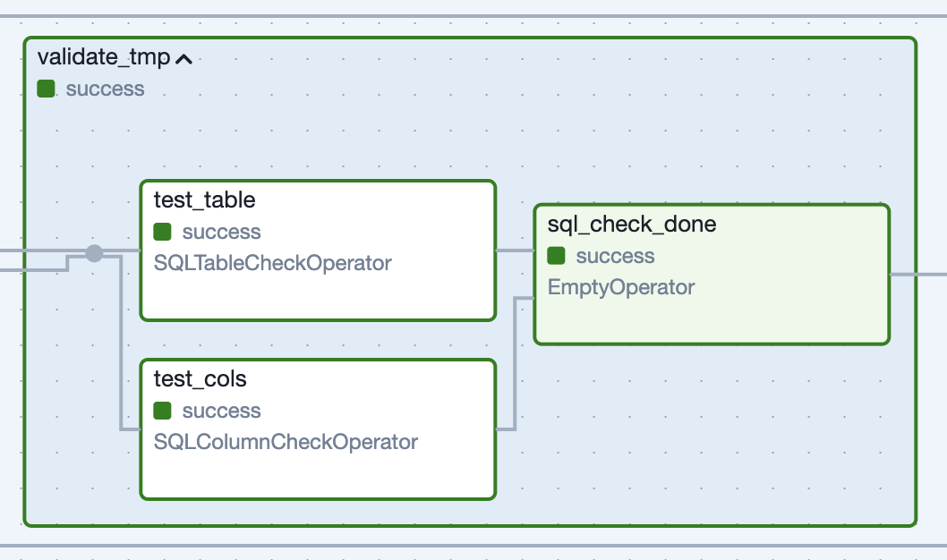Collapse the validate_tmp task group chevron
The image size is (947, 560).
tap(184, 60)
